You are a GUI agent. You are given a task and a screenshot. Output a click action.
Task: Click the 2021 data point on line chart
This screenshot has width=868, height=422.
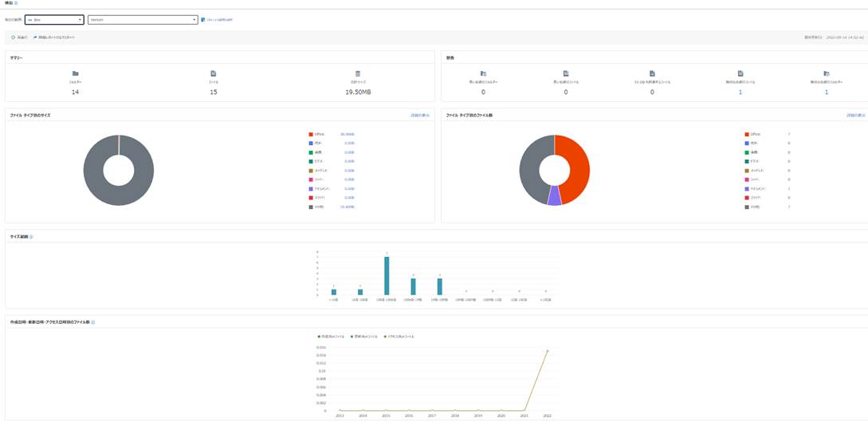(x=524, y=410)
